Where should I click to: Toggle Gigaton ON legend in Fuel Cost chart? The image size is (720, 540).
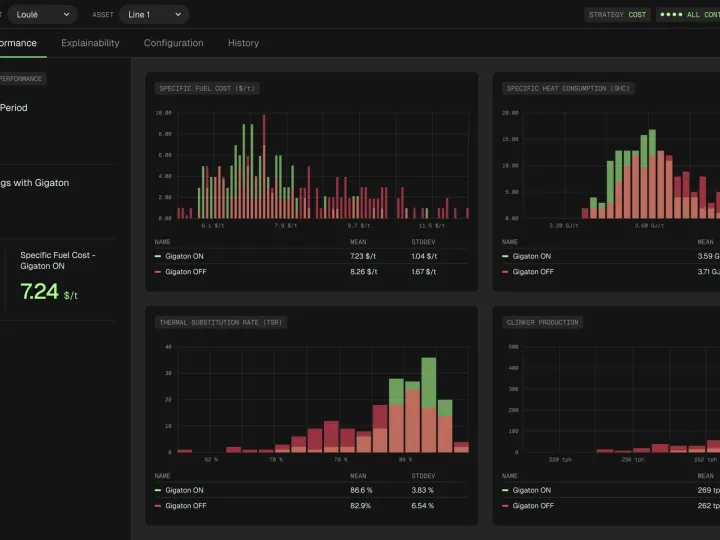tap(180, 256)
